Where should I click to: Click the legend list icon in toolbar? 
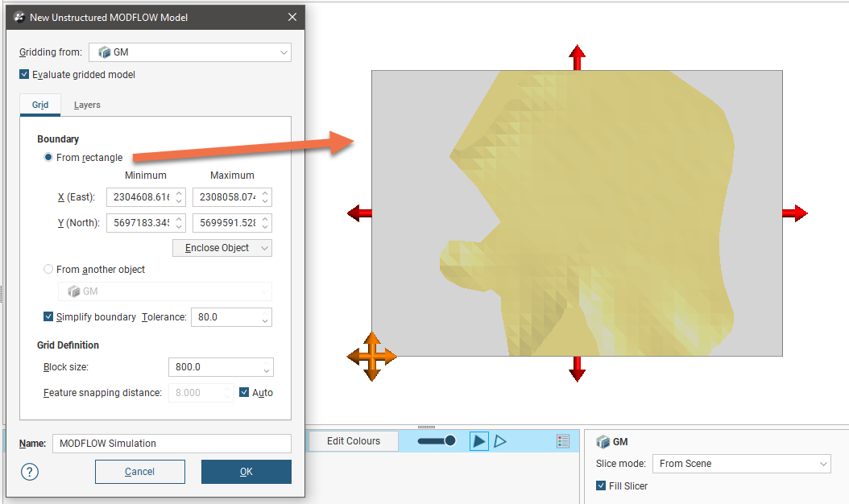[563, 441]
